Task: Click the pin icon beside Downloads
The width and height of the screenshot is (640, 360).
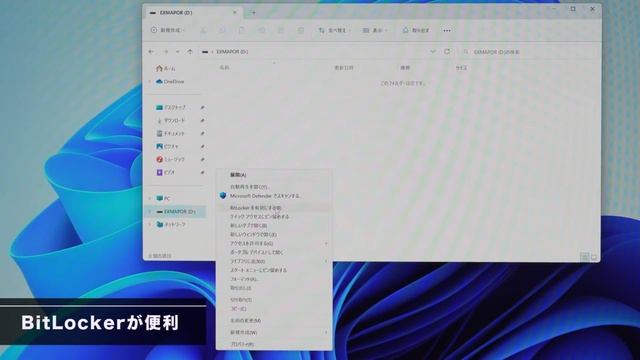Action: [202, 120]
